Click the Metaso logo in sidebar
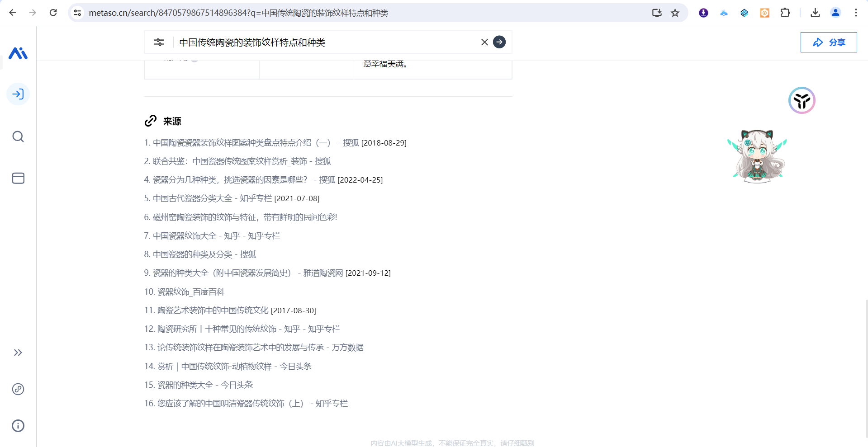The width and height of the screenshot is (868, 447). pos(18,53)
